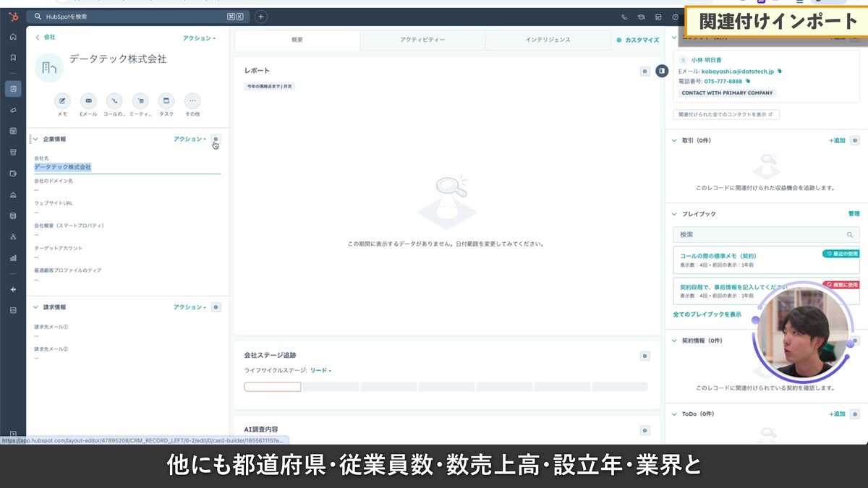Open the ライフサイクルステージ リード dropdown
The height and width of the screenshot is (488, 868).
[320, 371]
